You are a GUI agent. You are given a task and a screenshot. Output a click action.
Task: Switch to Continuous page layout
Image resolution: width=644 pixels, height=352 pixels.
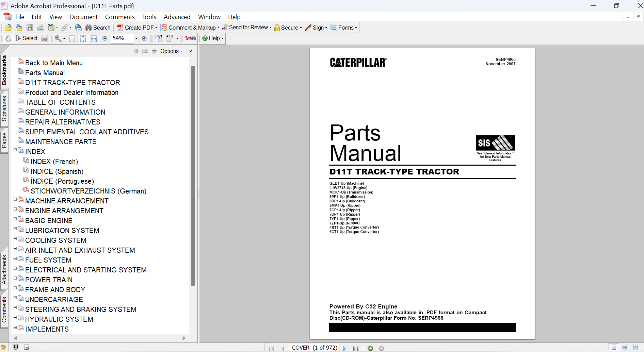[625, 347]
